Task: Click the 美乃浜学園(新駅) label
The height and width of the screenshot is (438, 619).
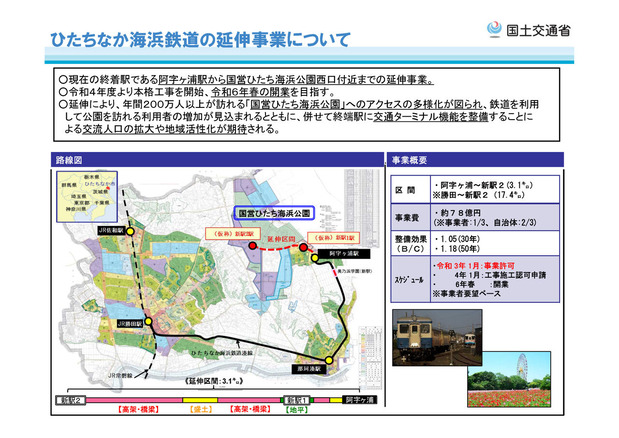Action: (355, 272)
